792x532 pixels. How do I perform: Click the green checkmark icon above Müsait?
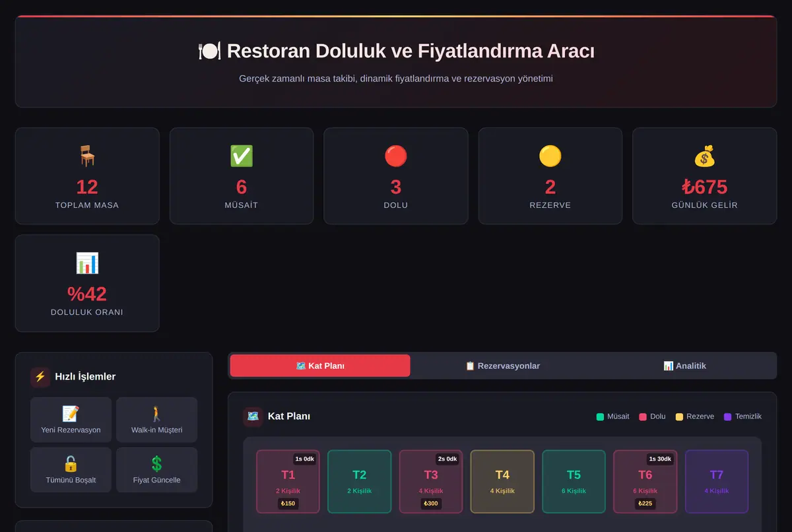point(242,156)
